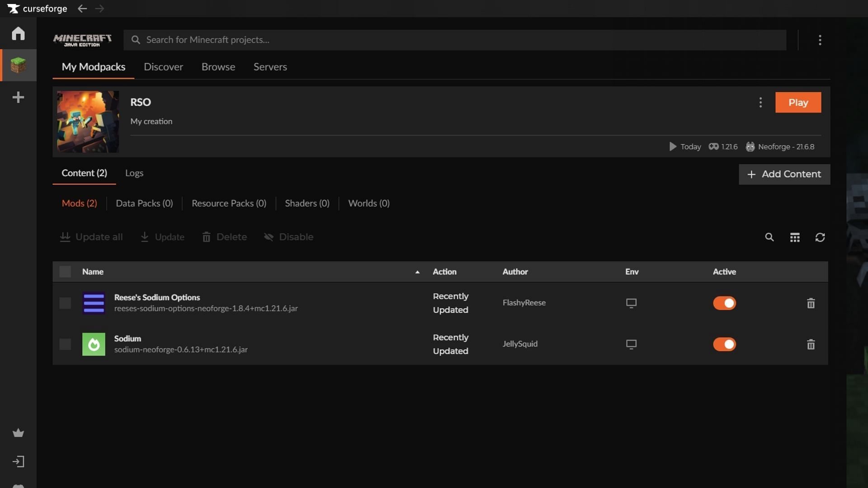Go to the CurseForge home icon
The width and height of the screenshot is (868, 488).
click(18, 33)
